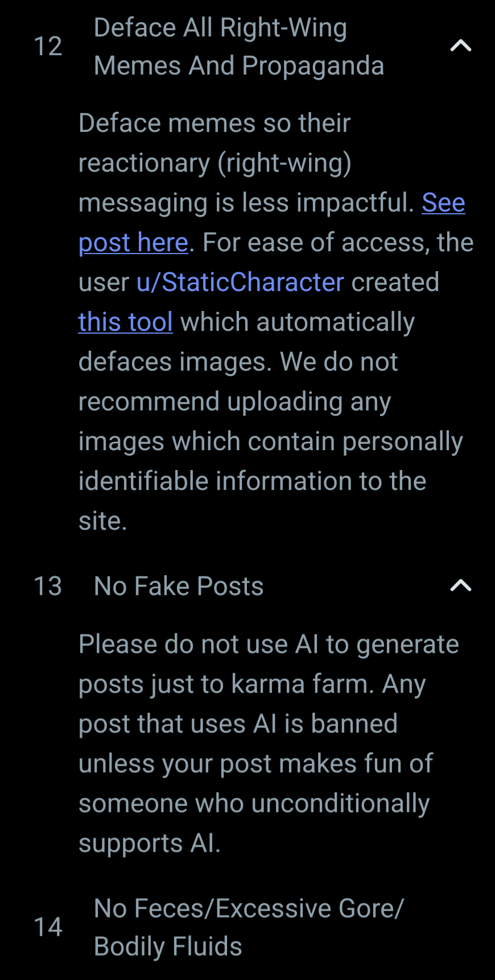
Task: Click 'Please do not use AI' text line
Action: point(269,645)
